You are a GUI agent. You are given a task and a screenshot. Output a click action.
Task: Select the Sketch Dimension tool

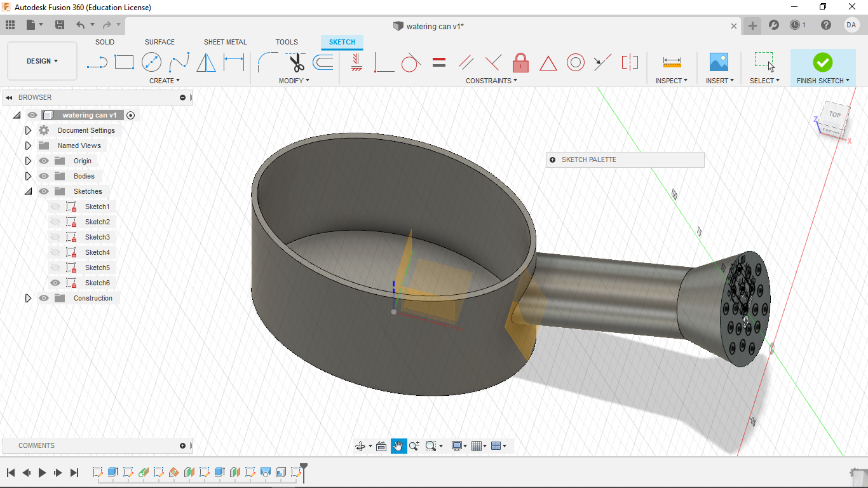pyautogui.click(x=234, y=62)
